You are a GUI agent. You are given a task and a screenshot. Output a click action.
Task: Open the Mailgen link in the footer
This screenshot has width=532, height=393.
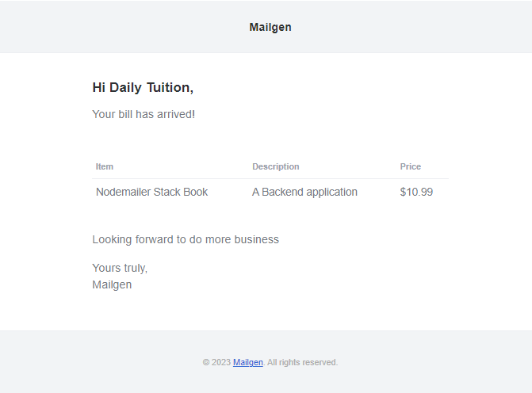click(247, 362)
